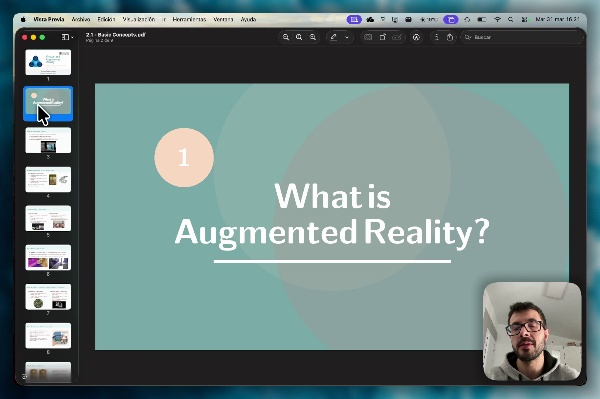Open the Ir menu
Image resolution: width=600 pixels, height=399 pixels.
click(164, 19)
